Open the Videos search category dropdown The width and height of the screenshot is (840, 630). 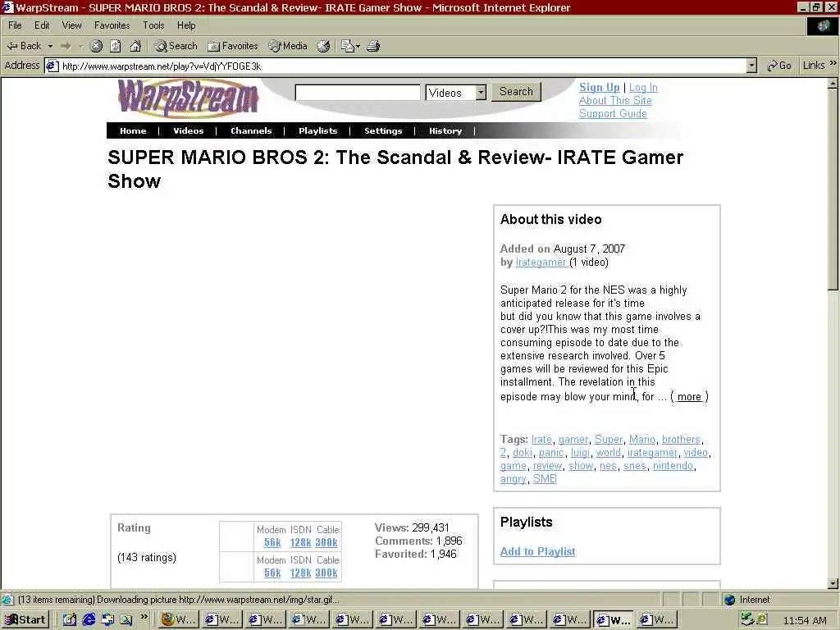(x=481, y=93)
